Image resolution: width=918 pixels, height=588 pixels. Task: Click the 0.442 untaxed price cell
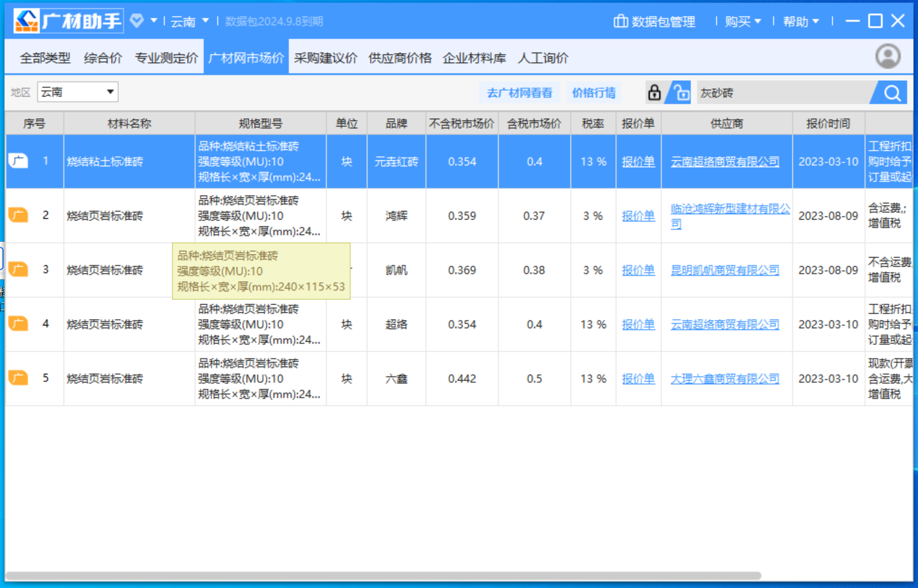pos(462,379)
